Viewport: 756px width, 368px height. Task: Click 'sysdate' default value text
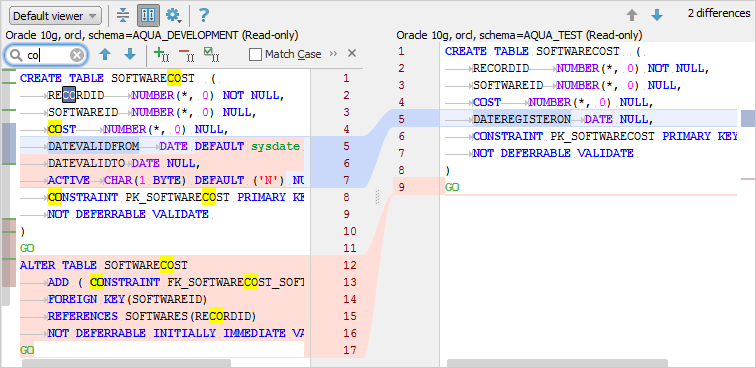coord(275,146)
